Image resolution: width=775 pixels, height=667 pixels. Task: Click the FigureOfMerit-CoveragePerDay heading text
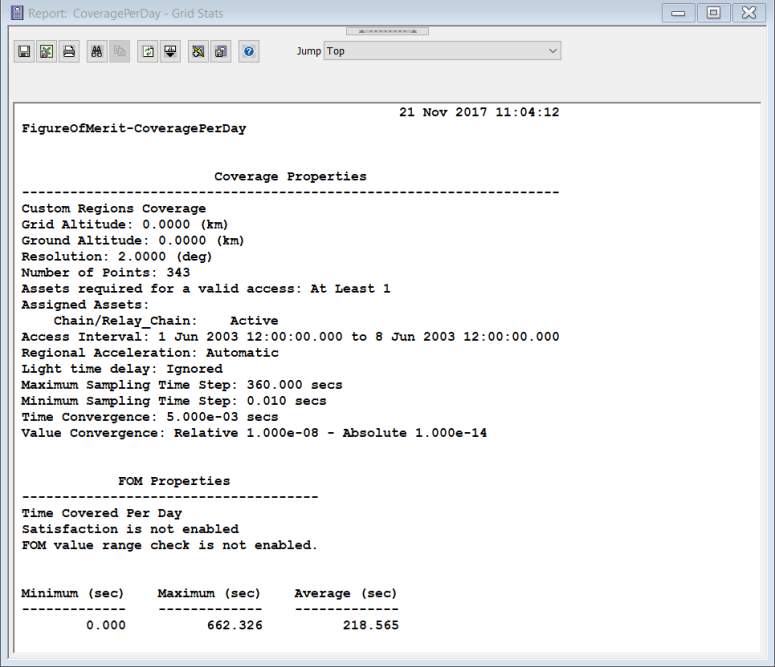tap(134, 129)
